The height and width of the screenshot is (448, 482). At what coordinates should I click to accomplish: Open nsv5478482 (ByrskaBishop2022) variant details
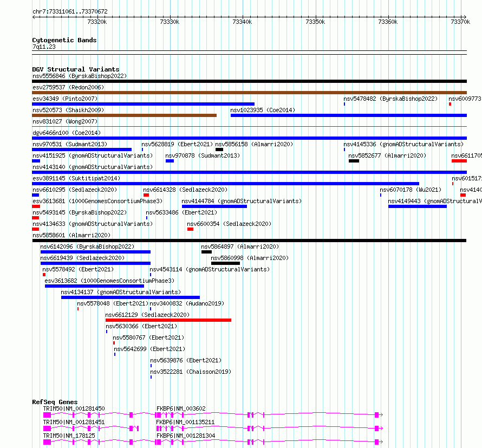click(x=390, y=99)
